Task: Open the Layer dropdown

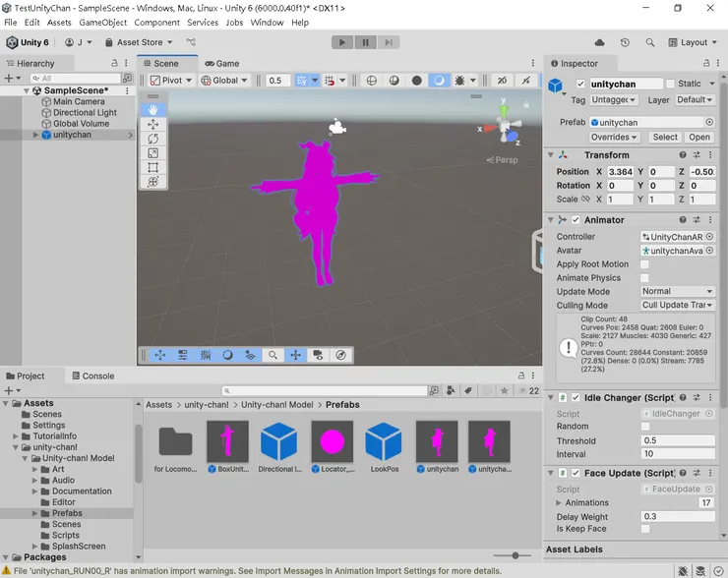Action: pyautogui.click(x=695, y=99)
